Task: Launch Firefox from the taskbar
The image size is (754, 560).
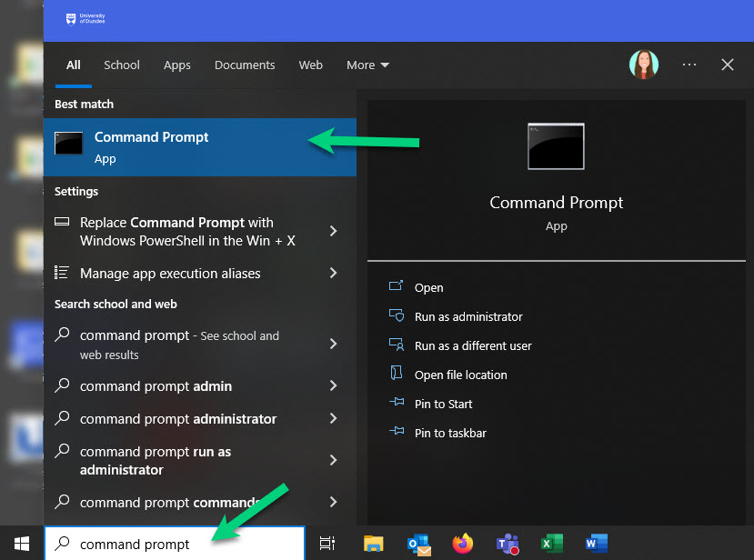Action: tap(463, 543)
